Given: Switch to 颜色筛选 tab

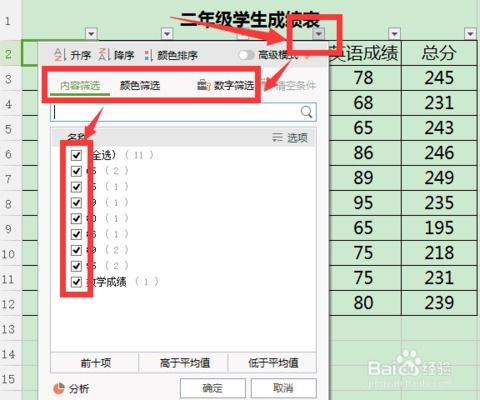Looking at the screenshot, I should [140, 86].
